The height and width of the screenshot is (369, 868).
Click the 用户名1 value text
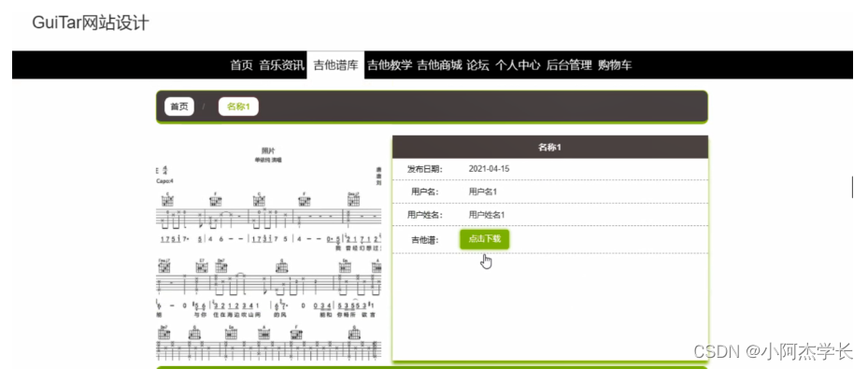483,192
